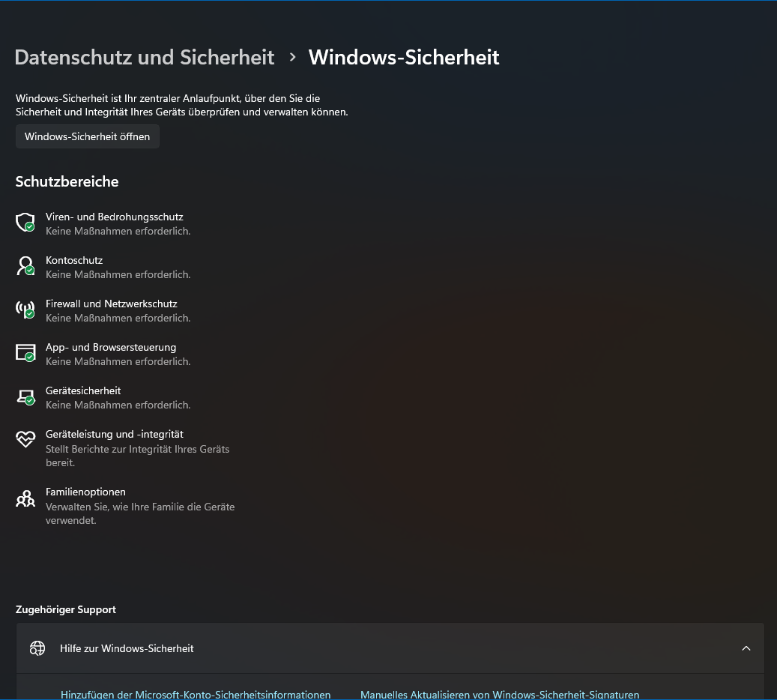Open the Hinzufügen der Microsoft-Konto-Sicherheitsinformationen link
777x700 pixels.
click(196, 694)
